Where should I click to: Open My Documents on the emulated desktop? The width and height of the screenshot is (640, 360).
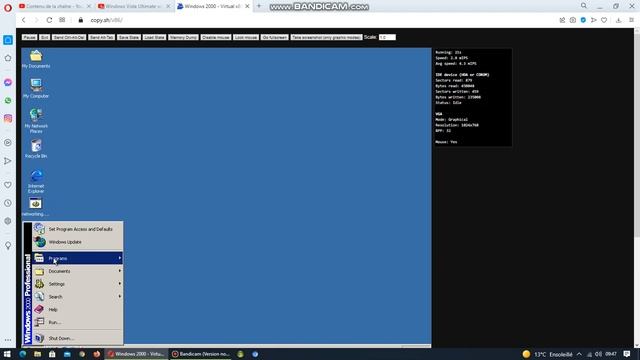click(36, 59)
